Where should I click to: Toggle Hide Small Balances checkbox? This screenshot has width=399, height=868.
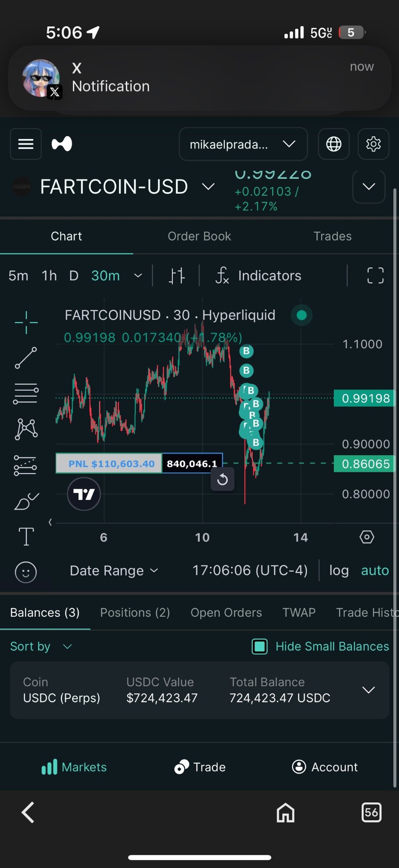260,646
